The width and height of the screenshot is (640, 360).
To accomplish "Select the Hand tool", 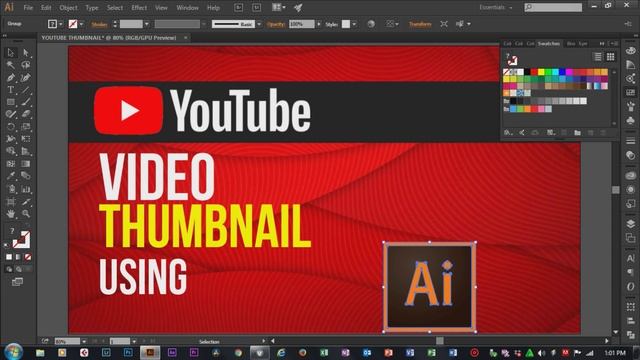I will 11,213.
